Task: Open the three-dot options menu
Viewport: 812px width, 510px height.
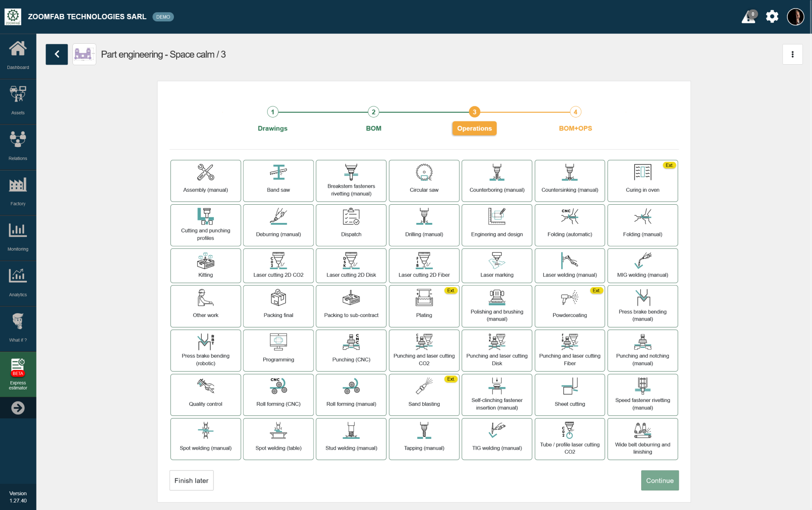Action: point(792,54)
